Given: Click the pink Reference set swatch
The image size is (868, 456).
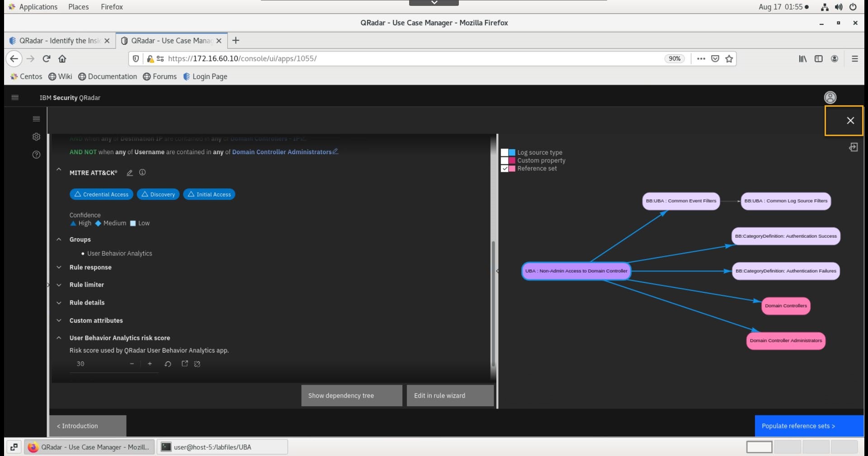Looking at the screenshot, I should pos(512,169).
